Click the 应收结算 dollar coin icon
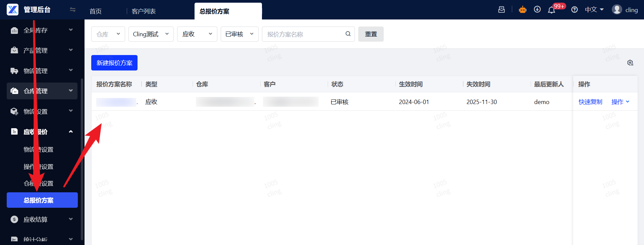This screenshot has height=245, width=644. (x=14, y=219)
